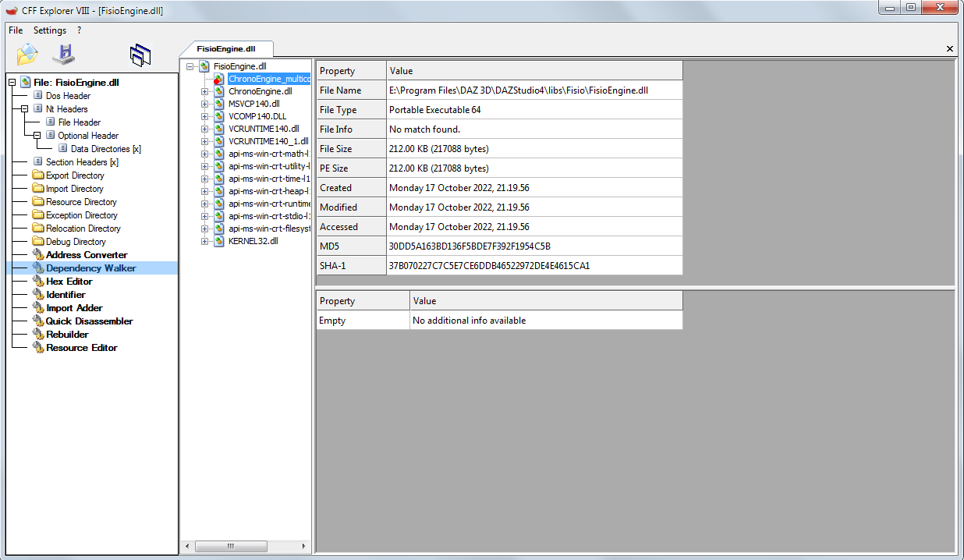Click the Property column header in top table
Image resolution: width=964 pixels, height=560 pixels.
351,70
